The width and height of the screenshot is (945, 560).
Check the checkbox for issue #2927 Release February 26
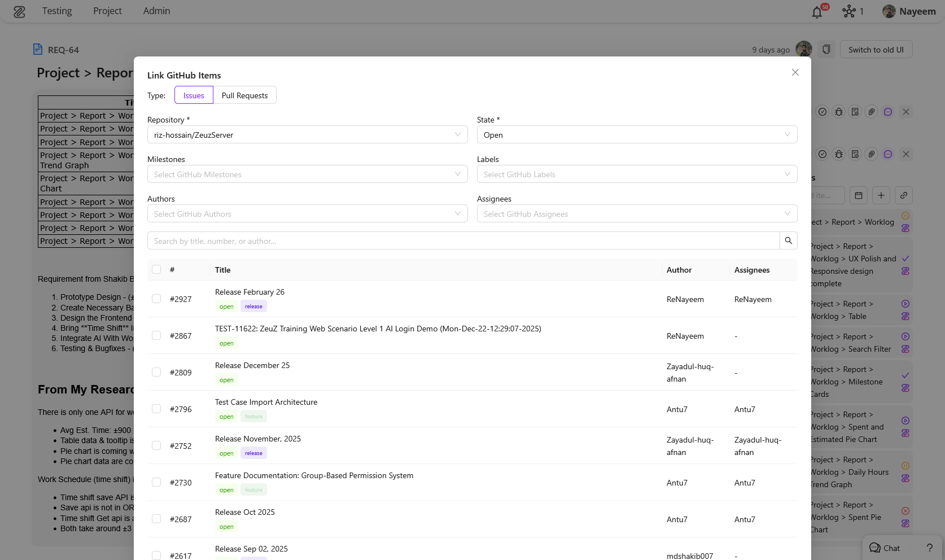[156, 299]
